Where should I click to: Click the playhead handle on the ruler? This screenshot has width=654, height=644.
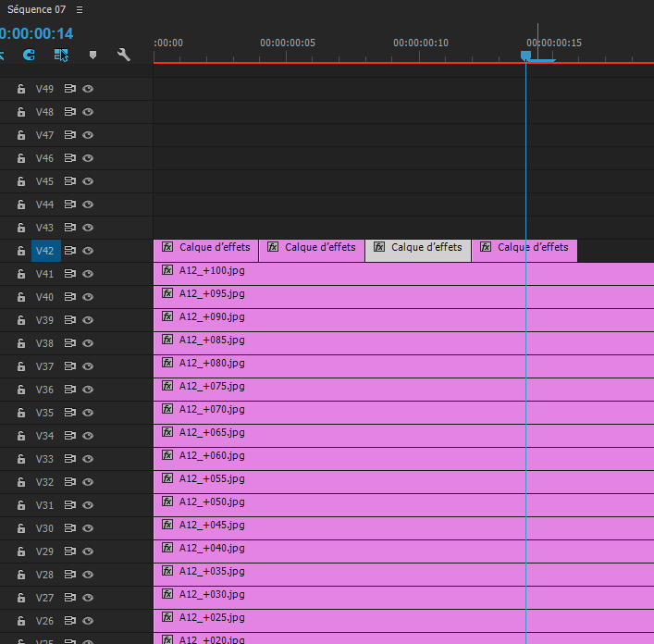[x=525, y=56]
